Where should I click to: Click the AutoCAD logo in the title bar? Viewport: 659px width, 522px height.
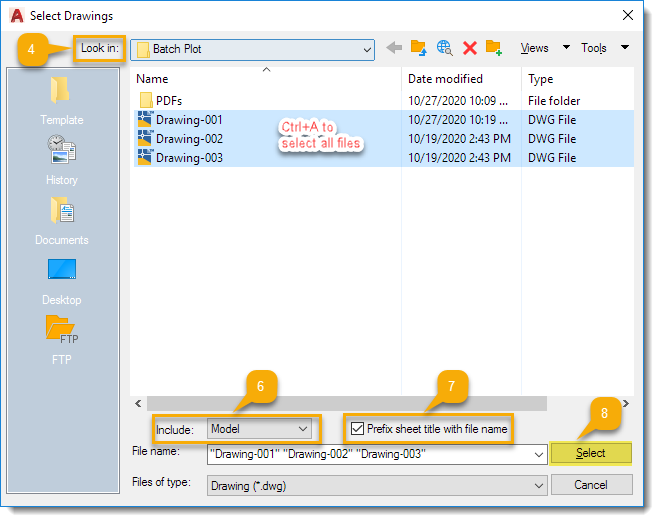tap(17, 16)
